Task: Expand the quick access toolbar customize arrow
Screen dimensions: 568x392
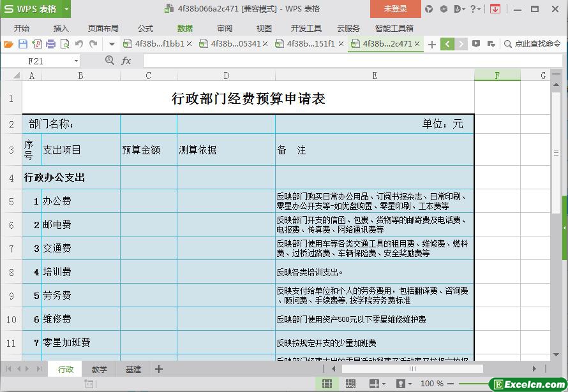Action: (112, 44)
